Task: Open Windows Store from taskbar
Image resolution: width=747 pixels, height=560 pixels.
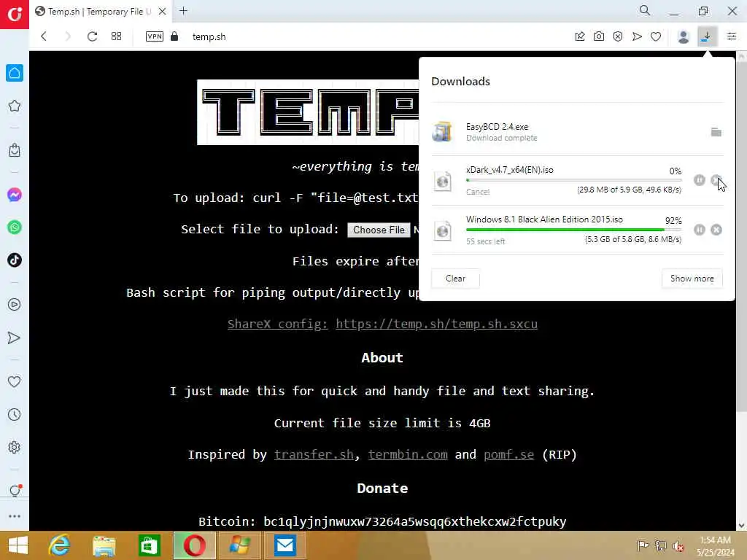Action: 149,545
